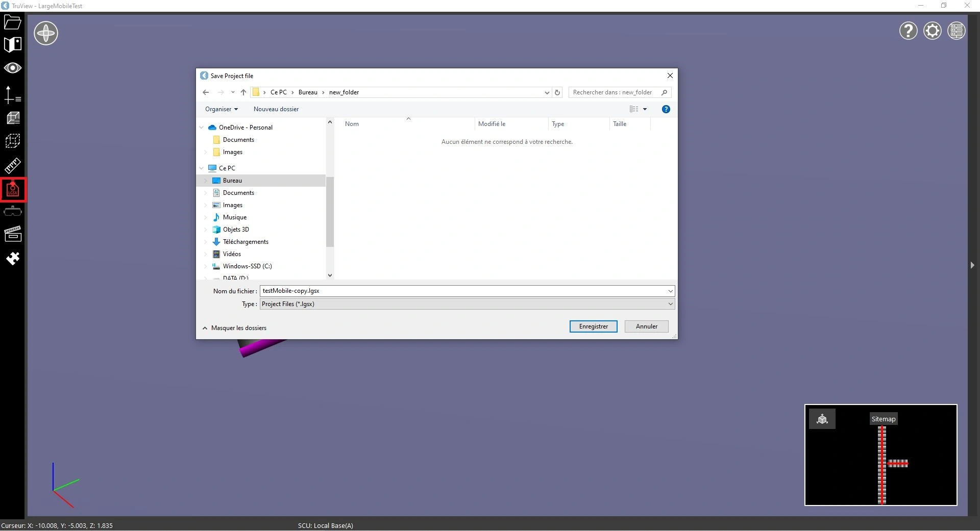Open the Type file format dropdown

467,304
